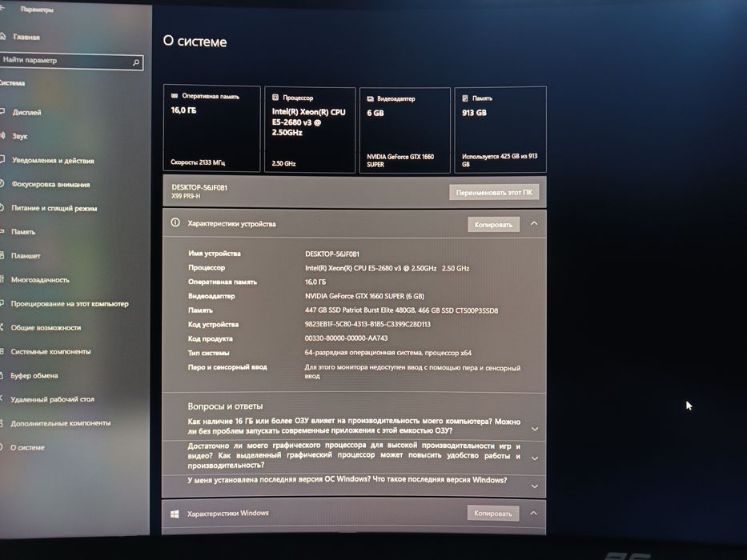Open Память in sidebar

tap(23, 232)
